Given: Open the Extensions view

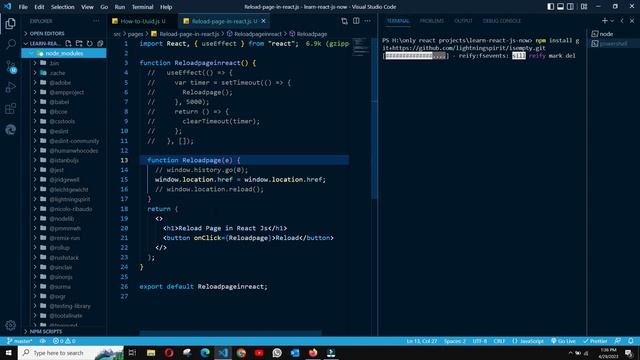Looking at the screenshot, I should [11, 109].
